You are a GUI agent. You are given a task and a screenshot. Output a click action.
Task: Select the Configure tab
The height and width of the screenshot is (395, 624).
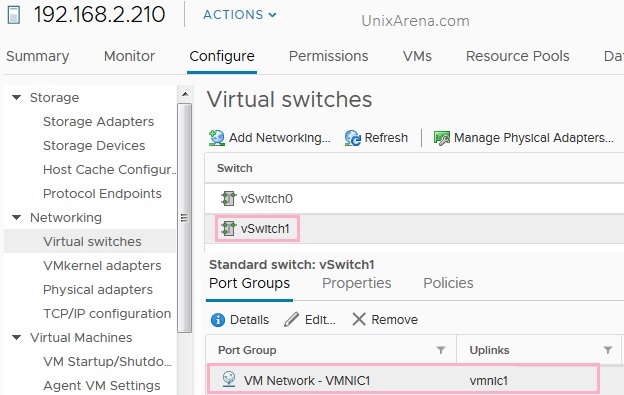(x=222, y=56)
